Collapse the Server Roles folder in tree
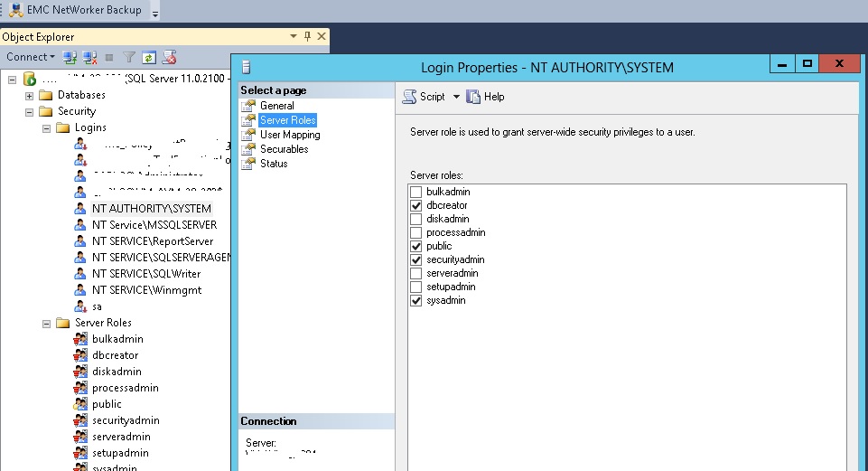The width and height of the screenshot is (868, 471). coord(46,323)
